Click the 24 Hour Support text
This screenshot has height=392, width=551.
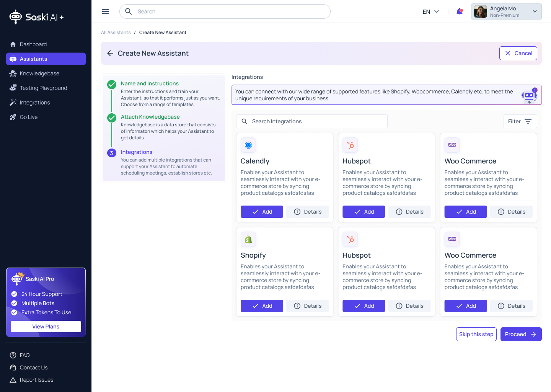pos(42,294)
